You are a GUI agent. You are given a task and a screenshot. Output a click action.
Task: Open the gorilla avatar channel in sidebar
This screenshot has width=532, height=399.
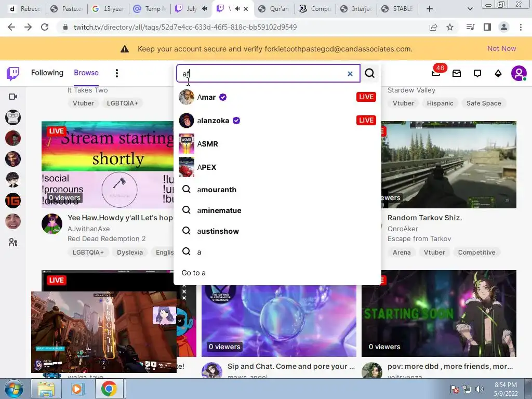13,117
